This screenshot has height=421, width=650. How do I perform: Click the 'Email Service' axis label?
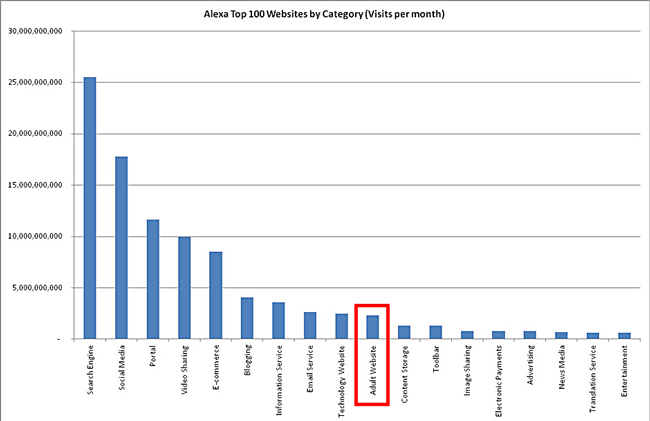coord(310,369)
